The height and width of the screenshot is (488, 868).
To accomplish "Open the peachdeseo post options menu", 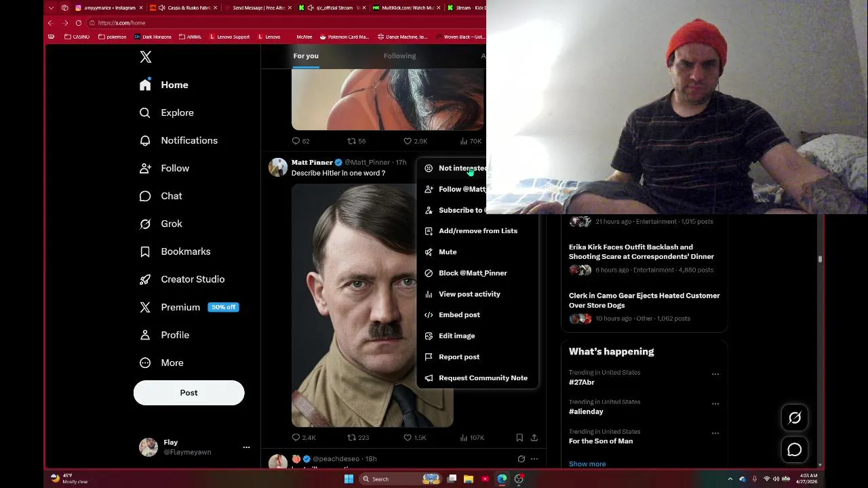I will 534,459.
